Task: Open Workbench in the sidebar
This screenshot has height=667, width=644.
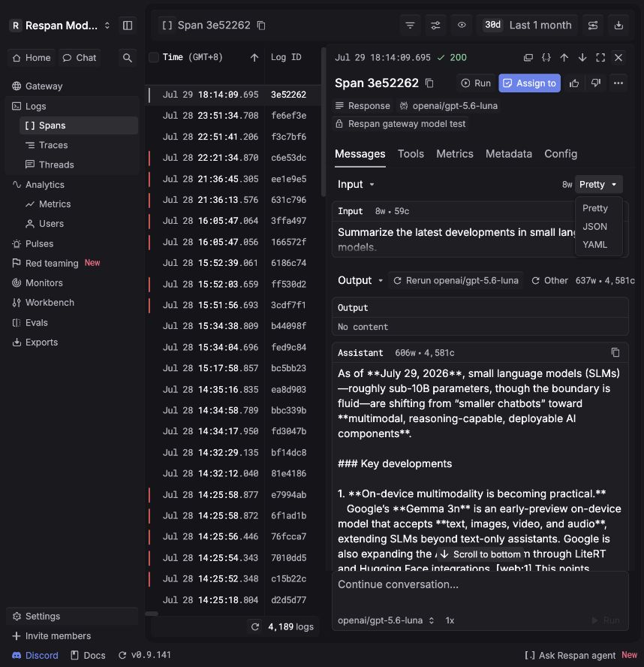Action: click(72, 303)
